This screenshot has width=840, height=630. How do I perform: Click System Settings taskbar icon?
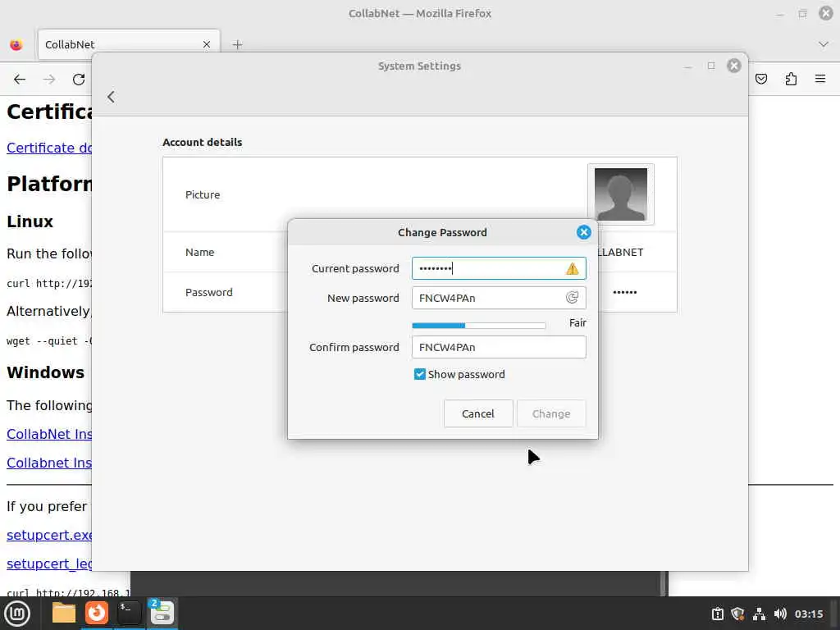(x=162, y=613)
